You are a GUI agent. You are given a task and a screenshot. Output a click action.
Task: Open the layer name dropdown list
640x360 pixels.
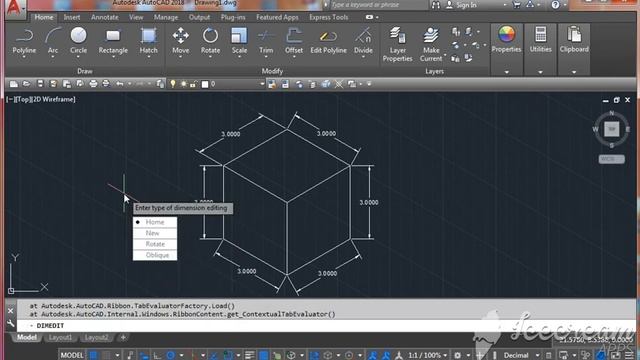point(262,84)
